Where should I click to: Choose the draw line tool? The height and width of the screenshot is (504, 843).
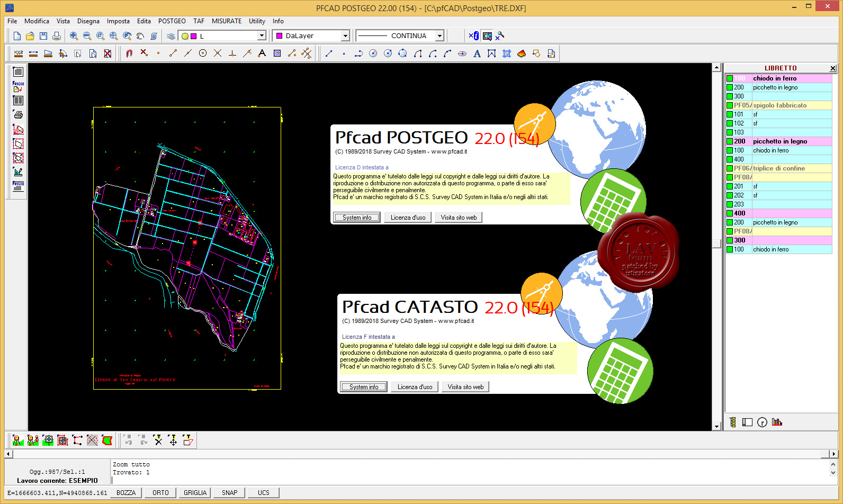329,53
